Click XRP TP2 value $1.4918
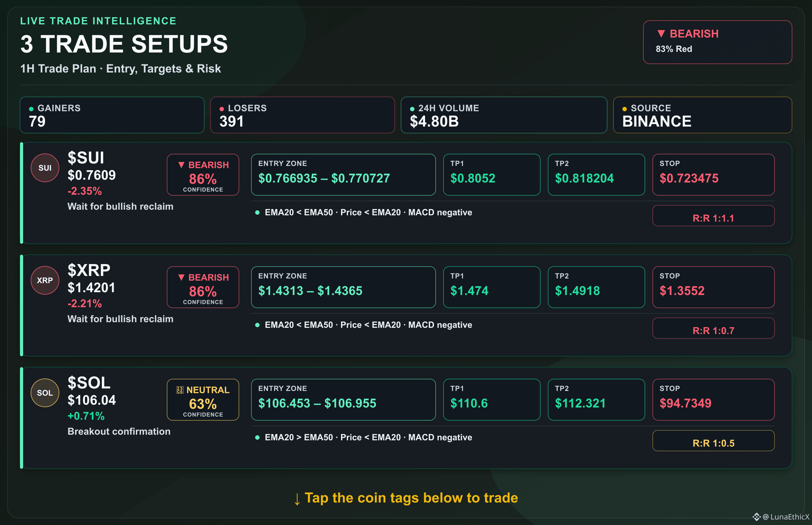812x525 pixels. click(x=577, y=291)
